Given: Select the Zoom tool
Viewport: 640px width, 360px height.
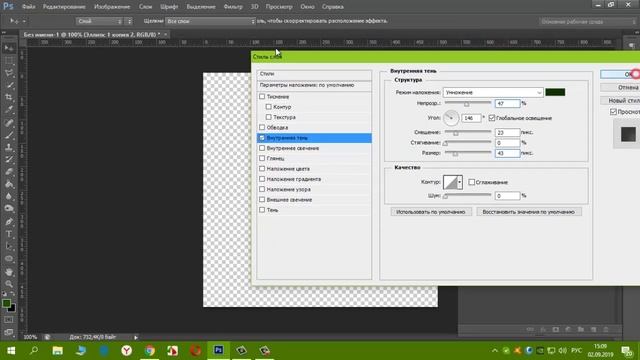Looking at the screenshot, I should pyautogui.click(x=9, y=284).
